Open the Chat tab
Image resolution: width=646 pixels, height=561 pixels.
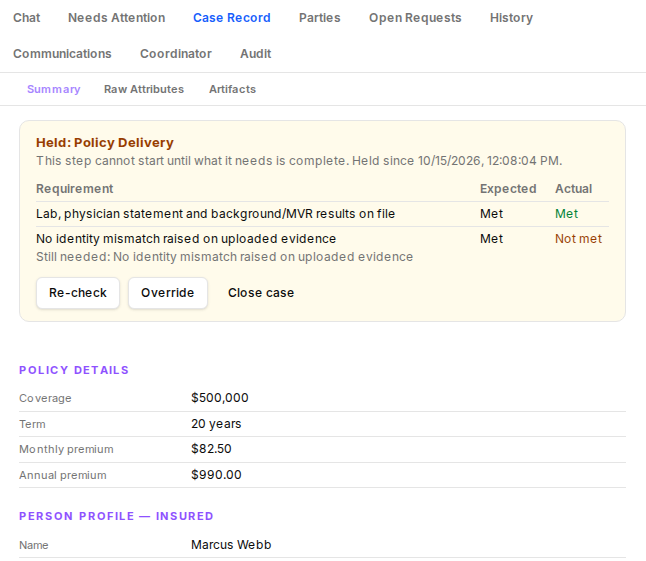(26, 18)
